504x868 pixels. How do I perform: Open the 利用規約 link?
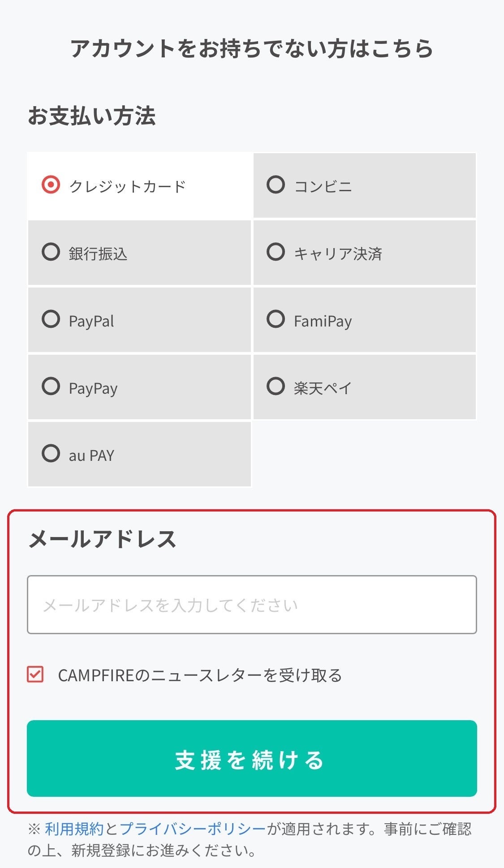[x=74, y=829]
